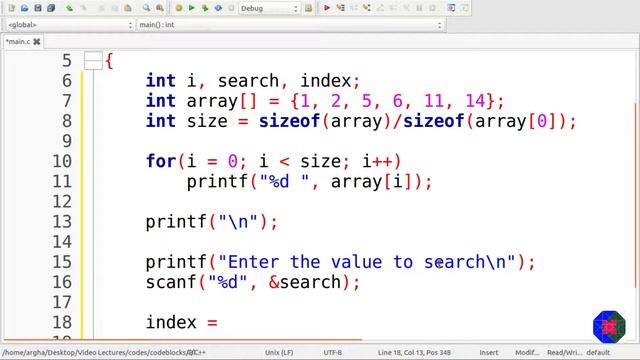The height and width of the screenshot is (360, 640).
Task: Click the Abort build icon
Action: (231, 8)
